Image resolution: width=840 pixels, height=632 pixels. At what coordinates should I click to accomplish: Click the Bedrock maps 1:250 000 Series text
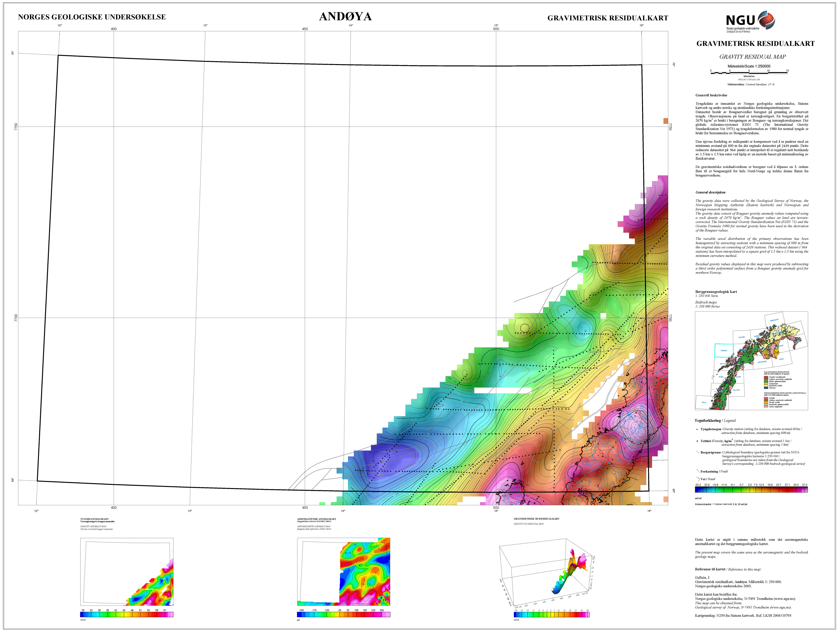coord(708,304)
